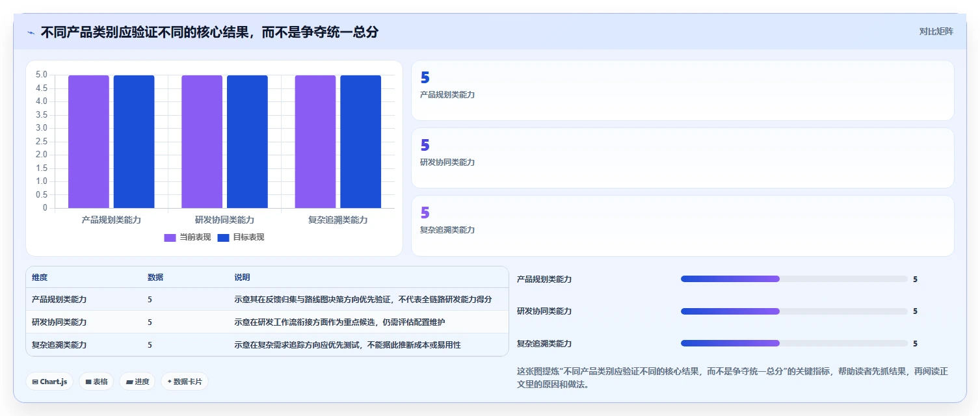Screen dimensions: 980x416
Task: Click the 维度 table column header
Action: (40, 278)
